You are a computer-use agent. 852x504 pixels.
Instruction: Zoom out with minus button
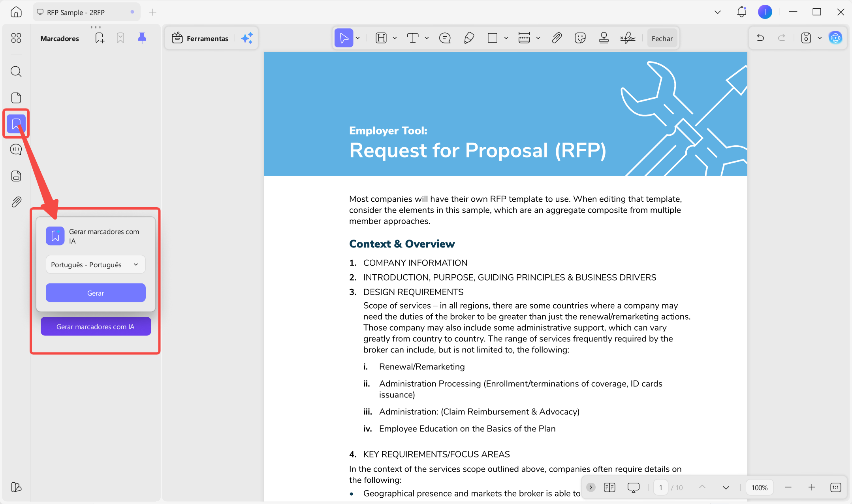788,487
